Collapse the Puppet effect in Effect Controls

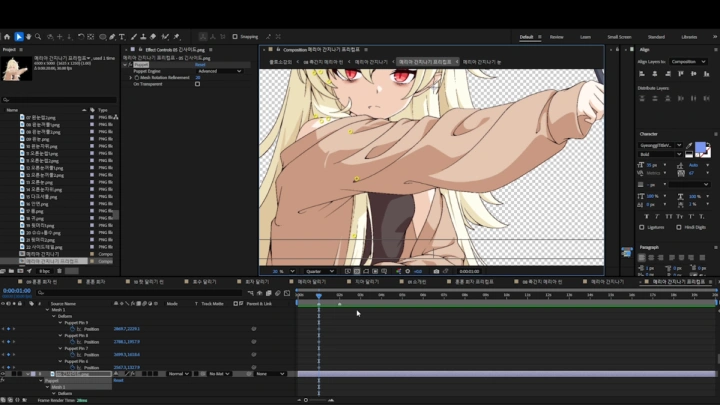124,65
